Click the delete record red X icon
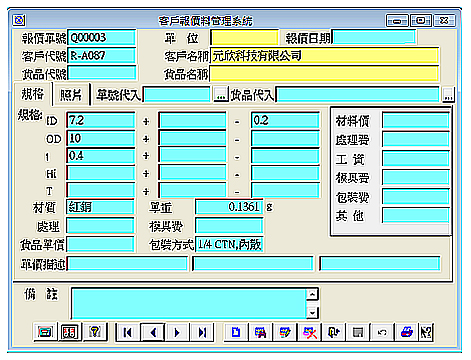 click(x=310, y=332)
